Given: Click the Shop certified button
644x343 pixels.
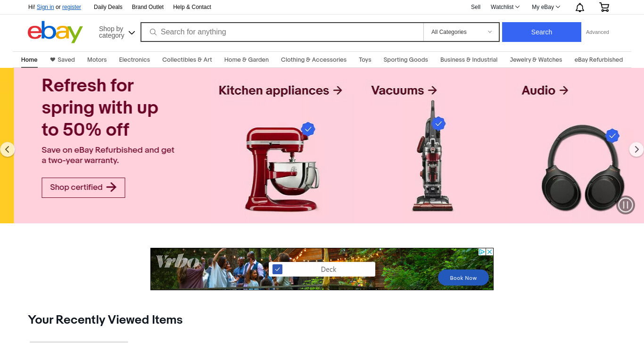Looking at the screenshot, I should (83, 188).
